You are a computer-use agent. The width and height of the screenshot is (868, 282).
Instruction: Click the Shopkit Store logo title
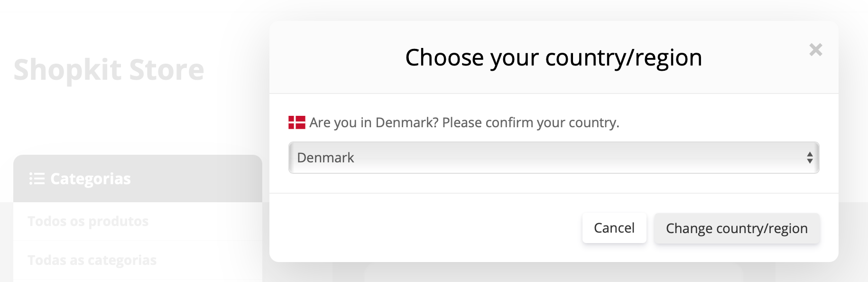109,70
